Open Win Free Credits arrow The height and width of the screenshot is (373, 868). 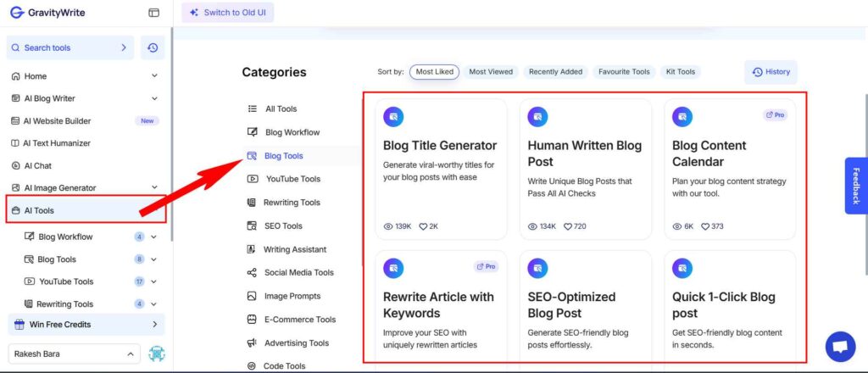[154, 325]
